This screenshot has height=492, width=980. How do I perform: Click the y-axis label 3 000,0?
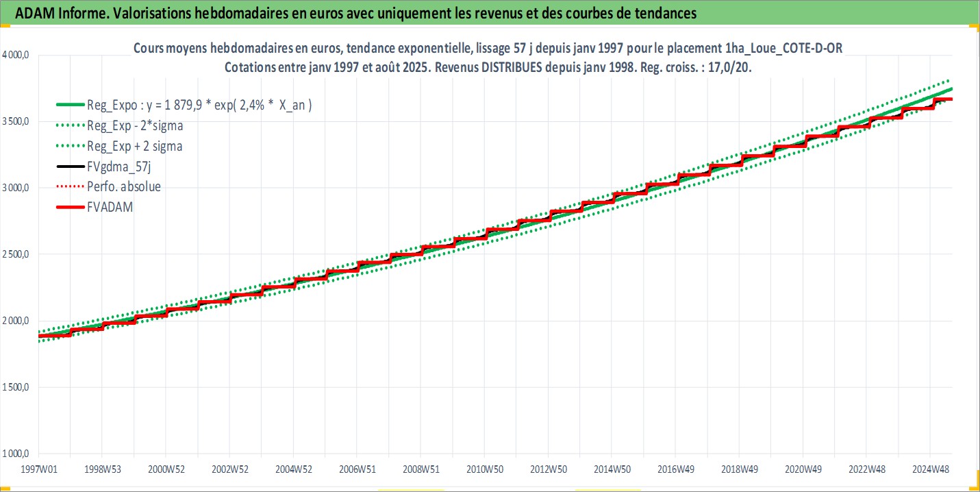coord(16,188)
